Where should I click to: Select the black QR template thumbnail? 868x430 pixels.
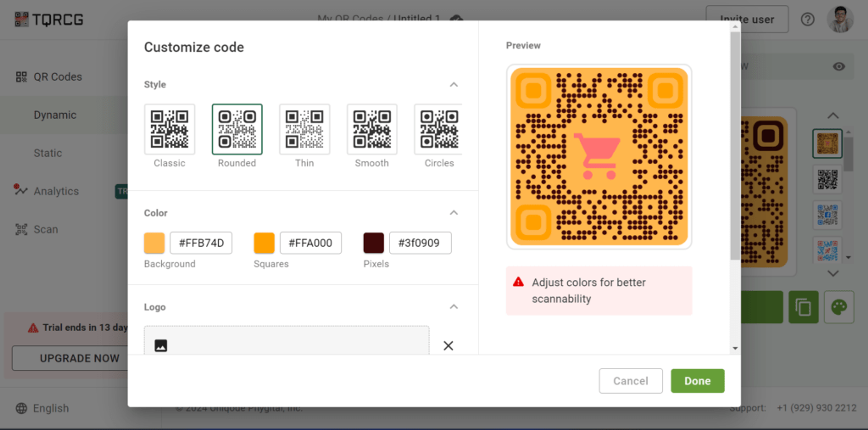[827, 179]
